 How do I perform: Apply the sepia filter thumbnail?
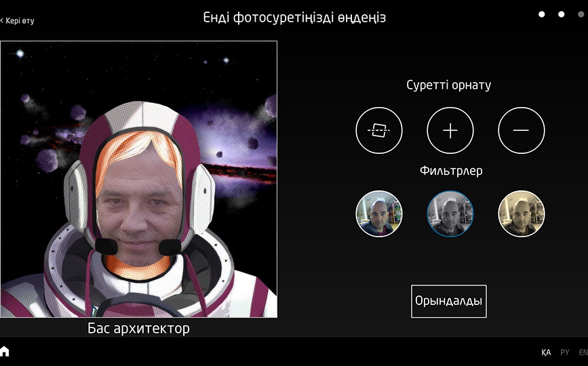point(522,213)
